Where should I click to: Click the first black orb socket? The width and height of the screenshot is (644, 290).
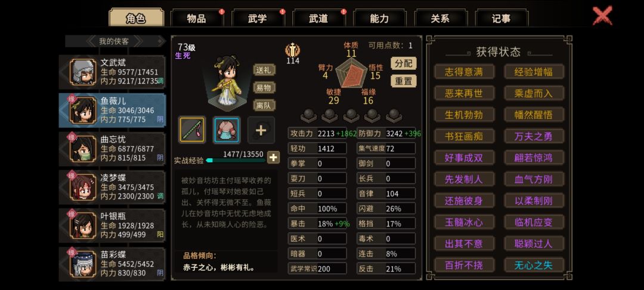click(x=308, y=116)
